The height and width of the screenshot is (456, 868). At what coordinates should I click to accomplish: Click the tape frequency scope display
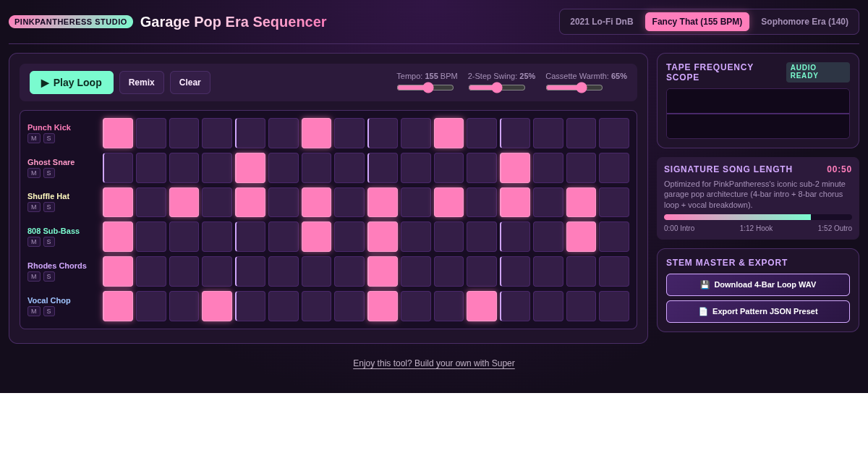[x=758, y=114]
